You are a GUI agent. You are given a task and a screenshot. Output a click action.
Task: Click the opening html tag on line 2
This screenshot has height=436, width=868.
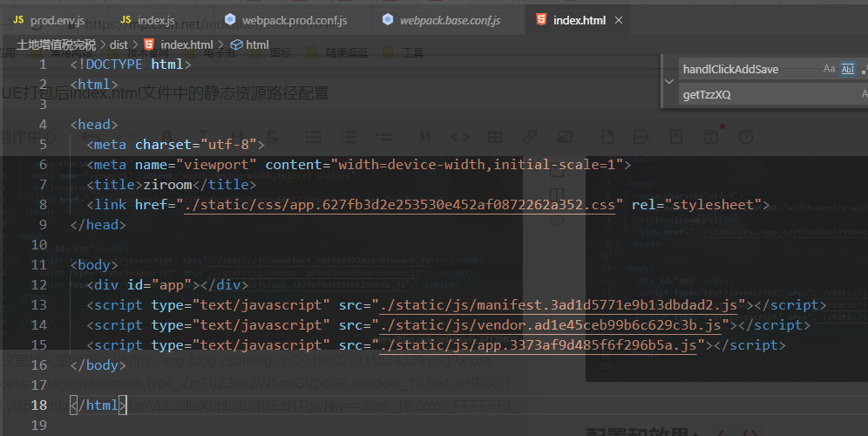[x=94, y=85]
